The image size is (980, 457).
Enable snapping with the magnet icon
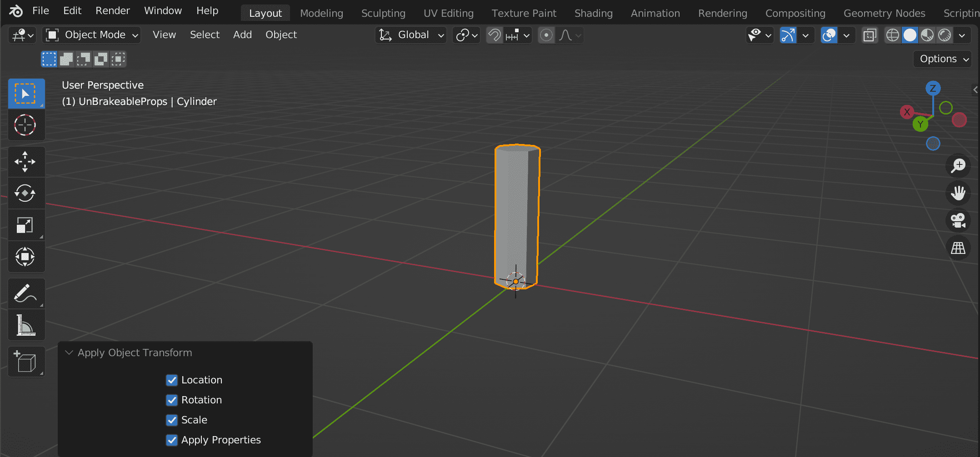tap(495, 35)
